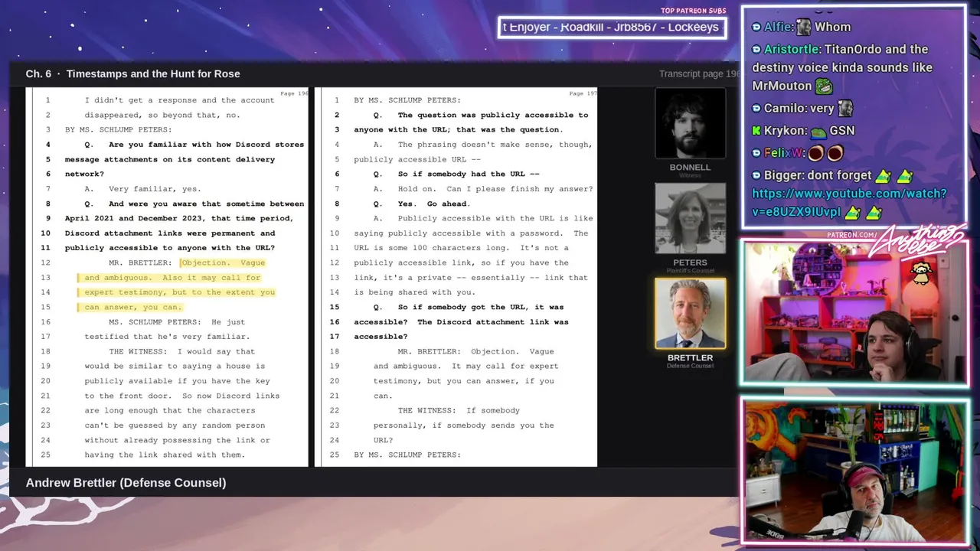Click the 'BONNELL' name label

[690, 167]
